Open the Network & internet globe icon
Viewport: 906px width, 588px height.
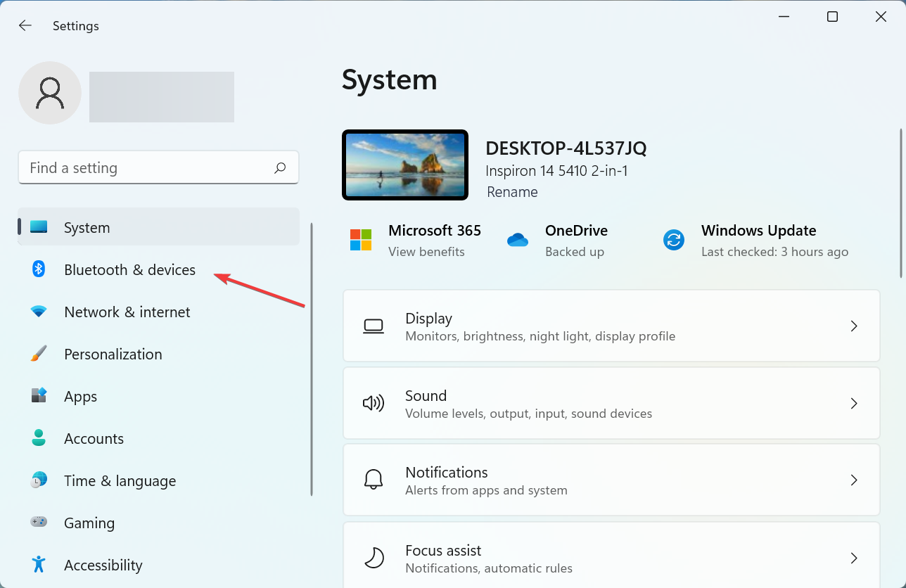pos(37,312)
